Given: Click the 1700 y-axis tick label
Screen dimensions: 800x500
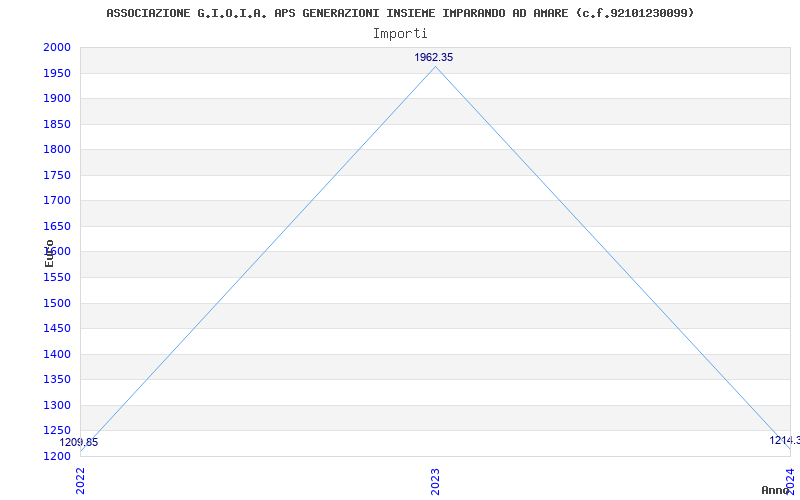Looking at the screenshot, I should pos(57,201).
